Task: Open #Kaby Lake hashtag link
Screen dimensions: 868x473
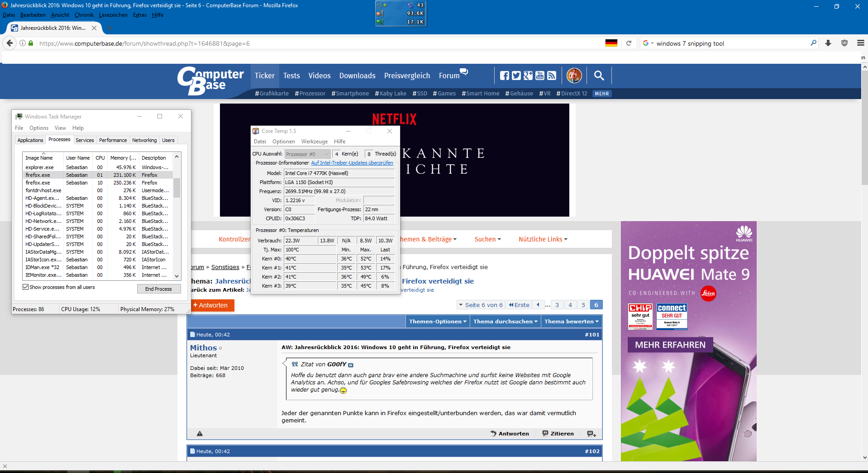Action: click(x=391, y=94)
